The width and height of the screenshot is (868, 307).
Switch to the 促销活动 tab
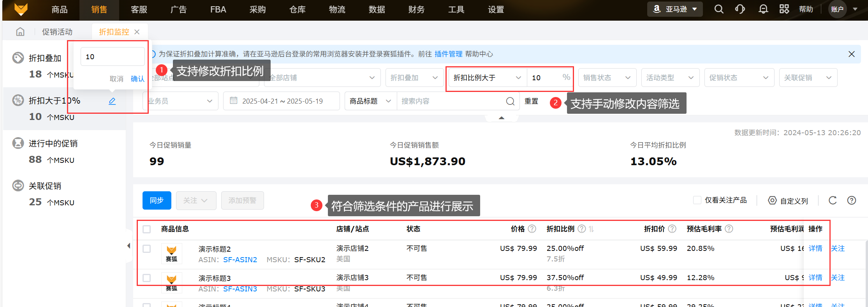(x=57, y=32)
